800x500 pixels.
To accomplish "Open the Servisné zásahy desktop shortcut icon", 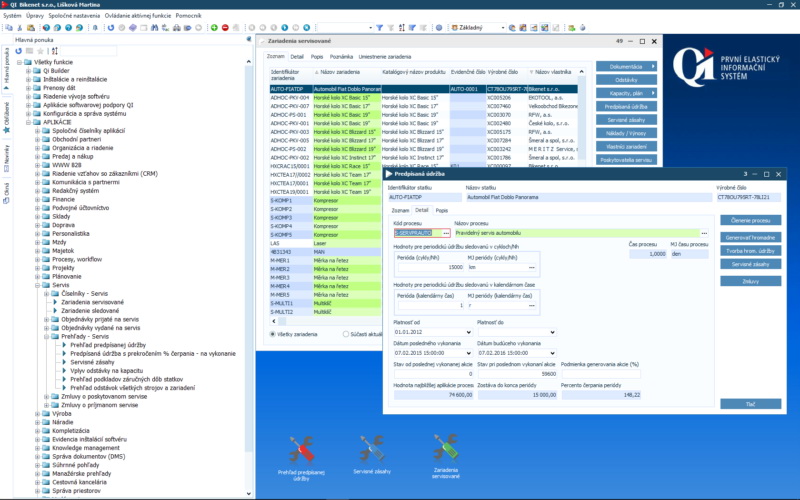I will (372, 455).
